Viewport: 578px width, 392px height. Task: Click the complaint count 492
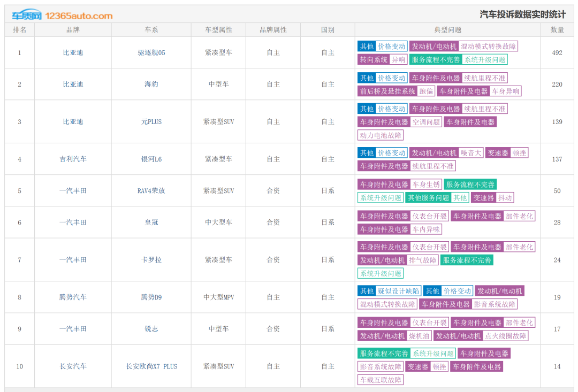557,53
